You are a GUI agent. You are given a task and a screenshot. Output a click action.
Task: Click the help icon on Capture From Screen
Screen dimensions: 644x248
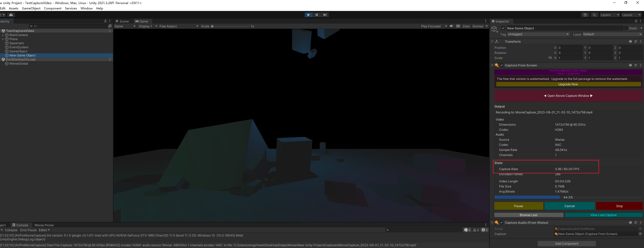pyautogui.click(x=630, y=65)
